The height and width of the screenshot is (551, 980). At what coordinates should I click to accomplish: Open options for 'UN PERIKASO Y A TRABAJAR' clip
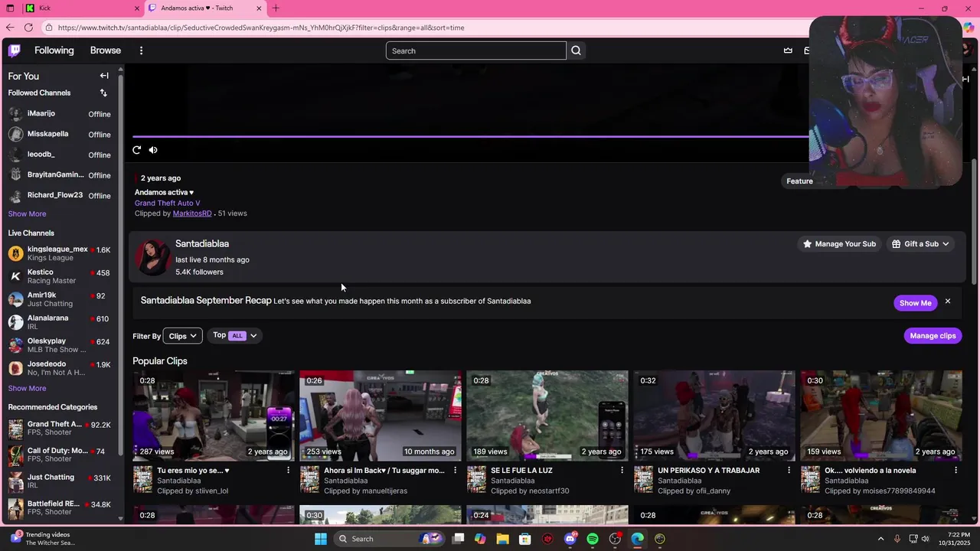coord(789,470)
